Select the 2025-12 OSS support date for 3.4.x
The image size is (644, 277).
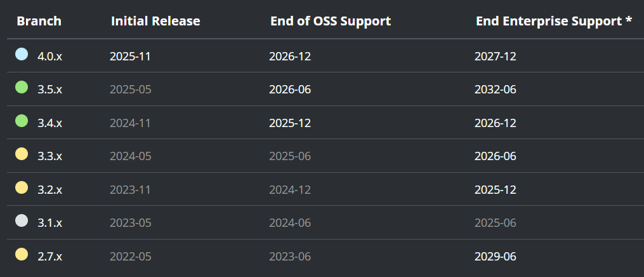[290, 123]
